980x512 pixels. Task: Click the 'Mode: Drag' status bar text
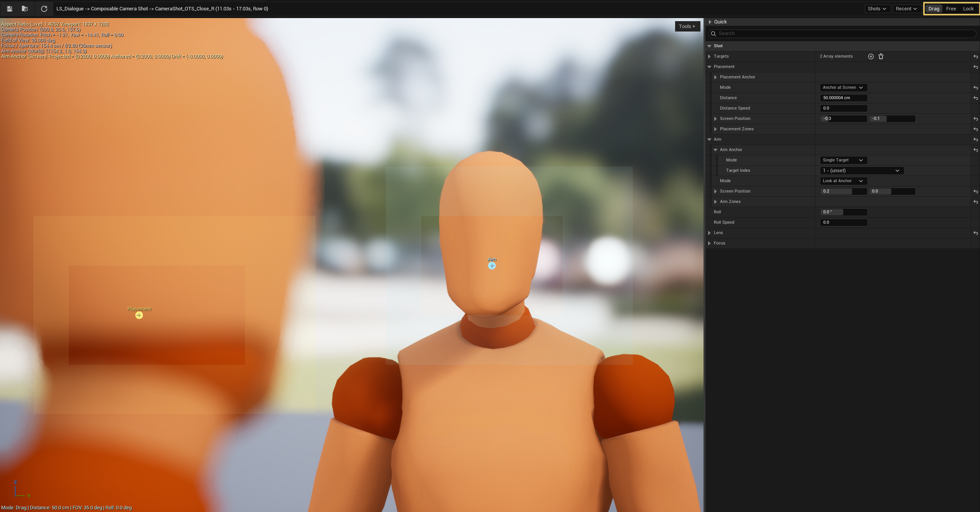click(x=14, y=508)
